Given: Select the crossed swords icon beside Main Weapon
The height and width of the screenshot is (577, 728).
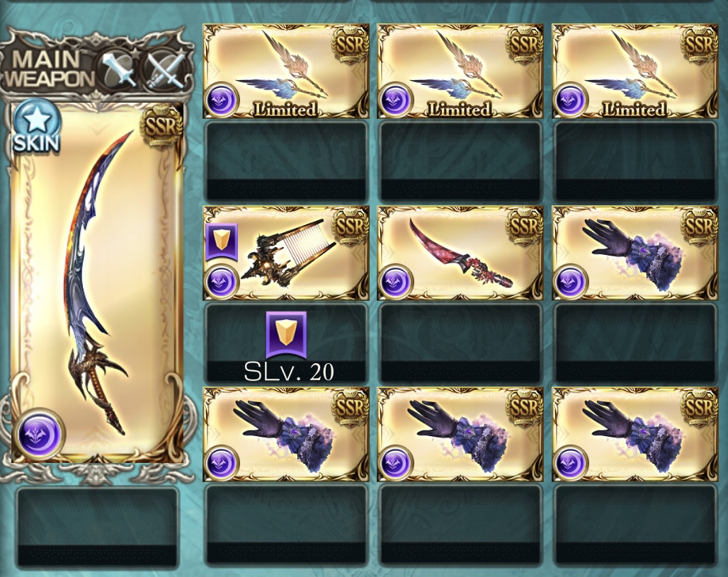Looking at the screenshot, I should coord(165,69).
